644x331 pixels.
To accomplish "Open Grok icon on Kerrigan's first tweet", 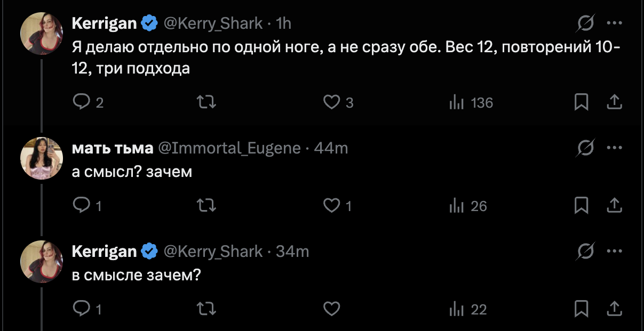I will [586, 23].
